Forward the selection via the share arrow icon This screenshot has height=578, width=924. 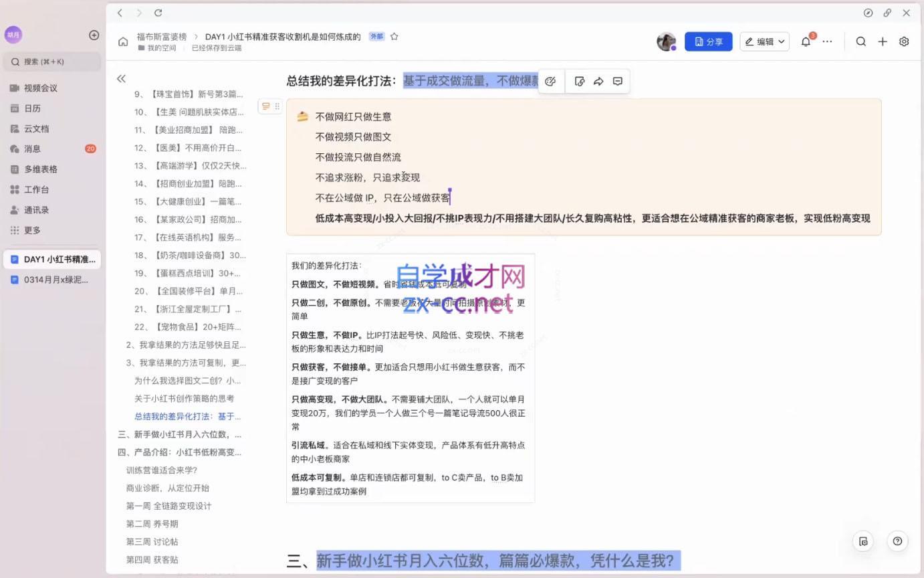coord(598,81)
